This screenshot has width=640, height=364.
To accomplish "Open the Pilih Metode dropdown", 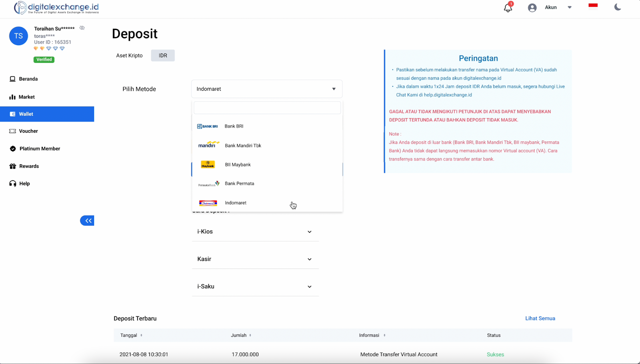I will (x=267, y=89).
